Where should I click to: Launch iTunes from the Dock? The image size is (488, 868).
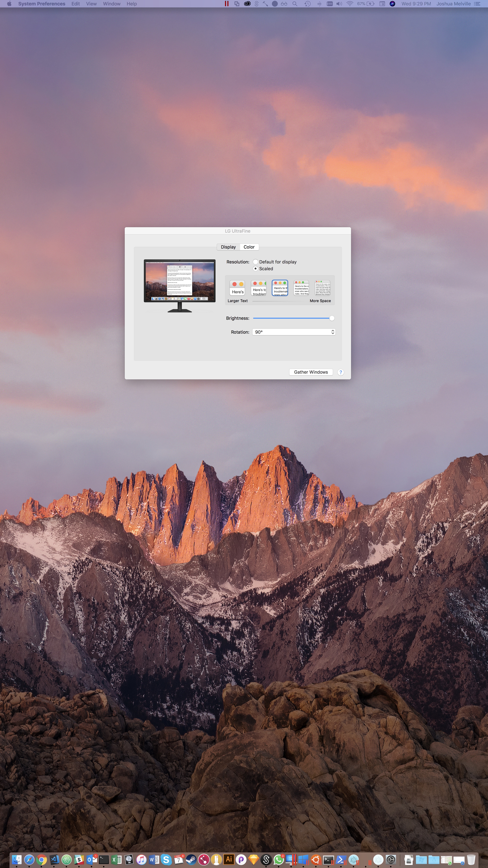(x=141, y=860)
